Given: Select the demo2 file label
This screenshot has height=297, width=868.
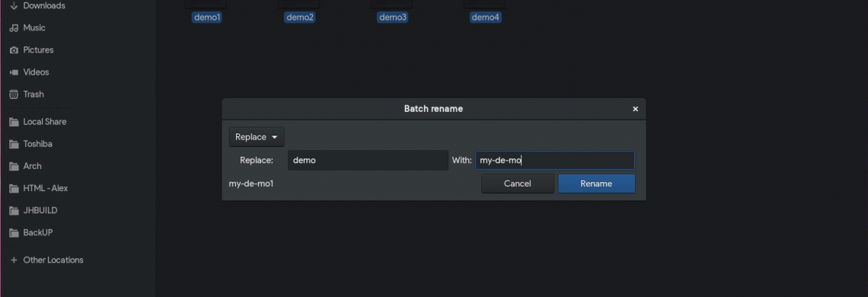Looking at the screenshot, I should [300, 18].
